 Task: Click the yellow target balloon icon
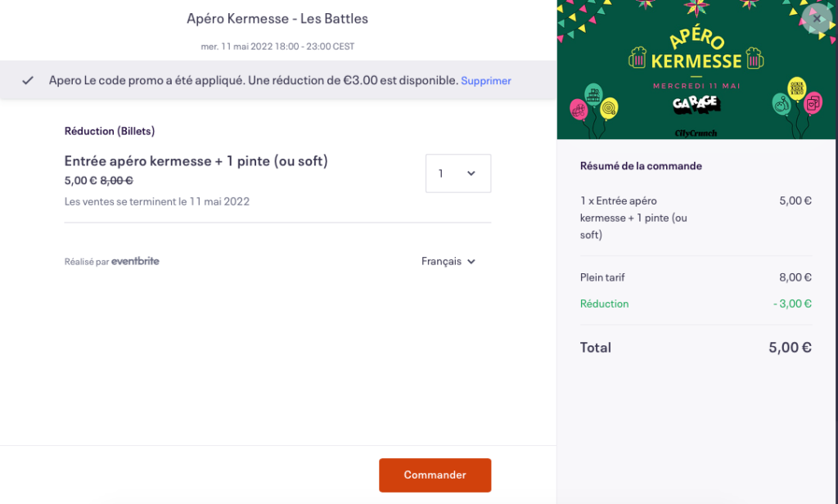coord(609,107)
